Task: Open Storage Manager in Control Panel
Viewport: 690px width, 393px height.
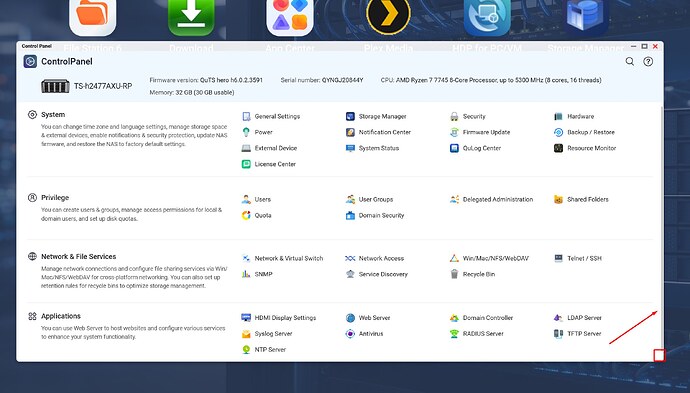Action: pos(376,117)
